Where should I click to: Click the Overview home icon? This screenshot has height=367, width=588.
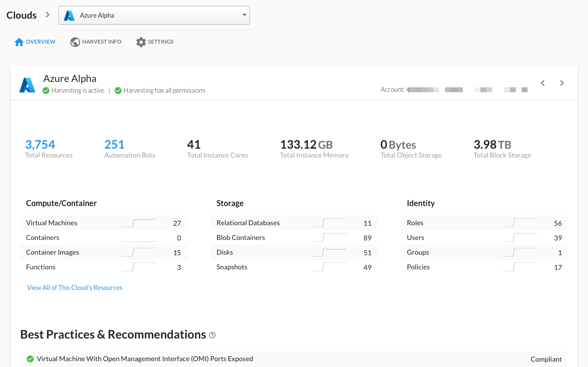coord(19,42)
